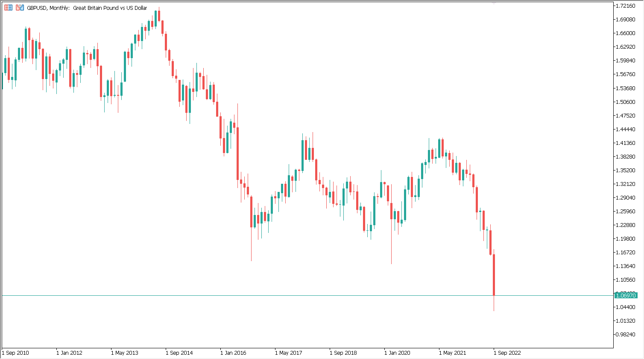
Task: Click the 1.10560 price scale label
Action: [625, 280]
